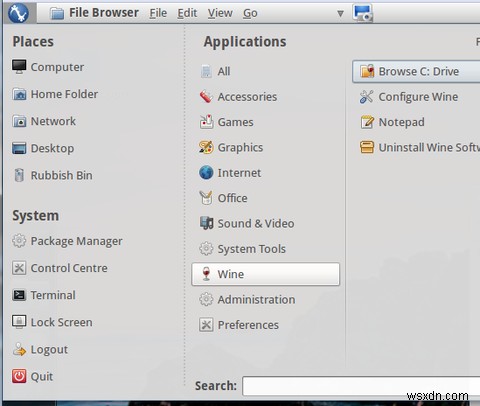Open Rubbish Bin label

coord(62,175)
